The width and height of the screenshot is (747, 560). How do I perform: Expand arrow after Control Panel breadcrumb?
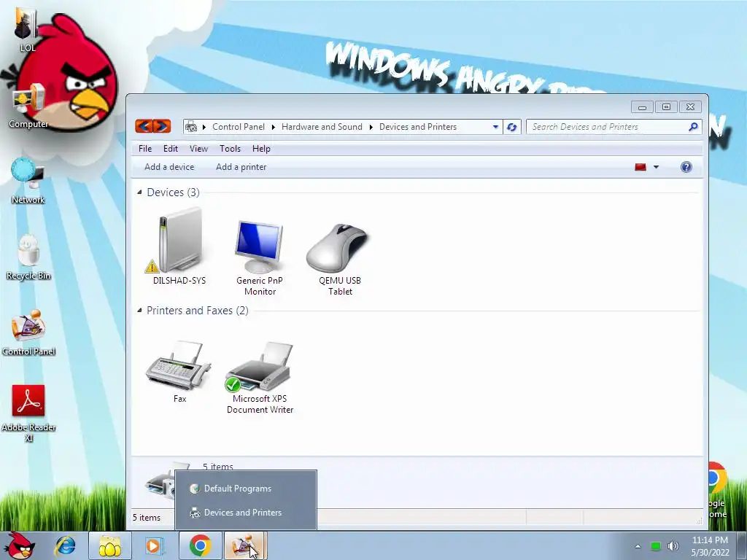(x=273, y=127)
